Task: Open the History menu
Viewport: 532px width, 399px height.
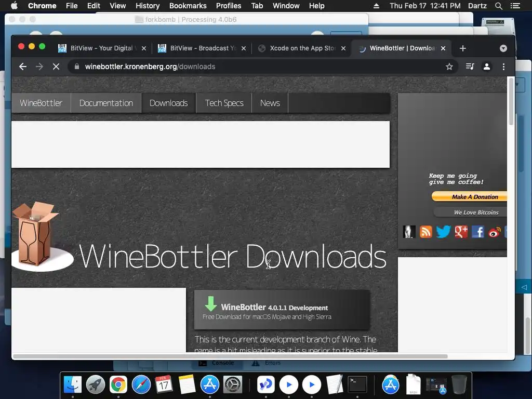Action: click(148, 6)
